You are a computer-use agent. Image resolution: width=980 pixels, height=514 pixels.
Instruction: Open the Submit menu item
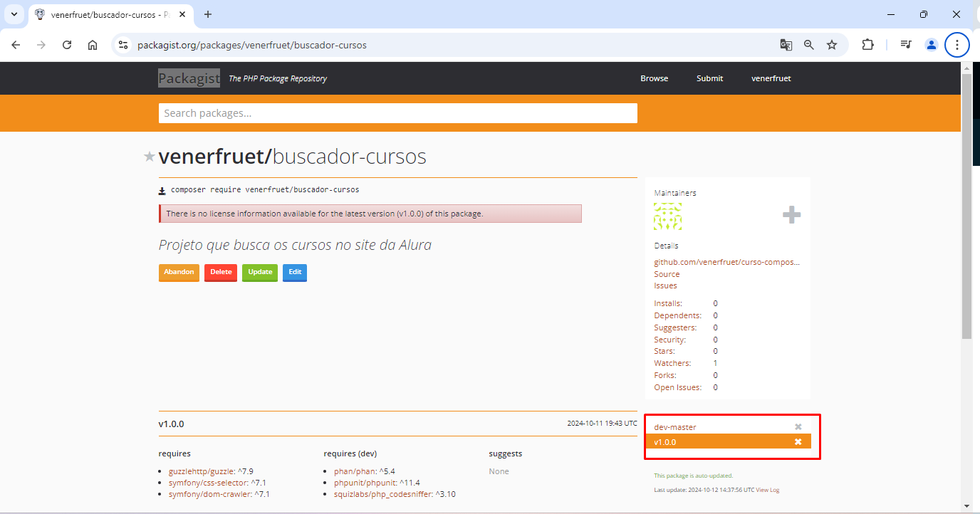[709, 78]
